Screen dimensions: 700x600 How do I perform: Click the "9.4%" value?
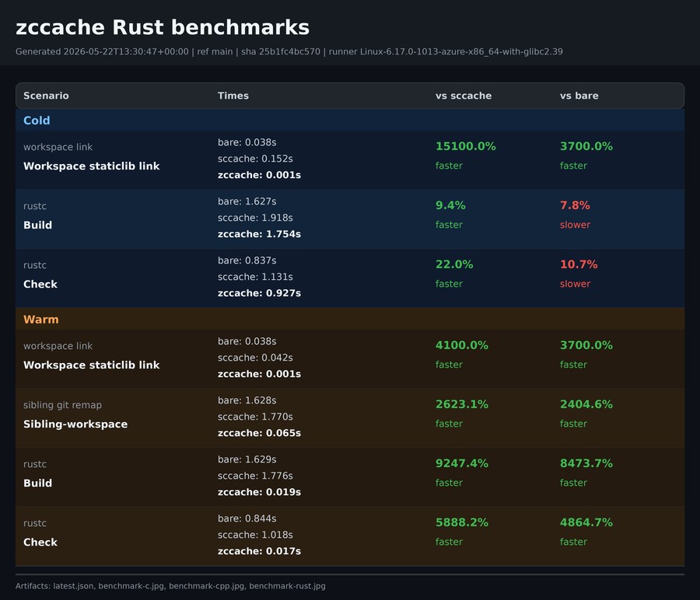[450, 205]
